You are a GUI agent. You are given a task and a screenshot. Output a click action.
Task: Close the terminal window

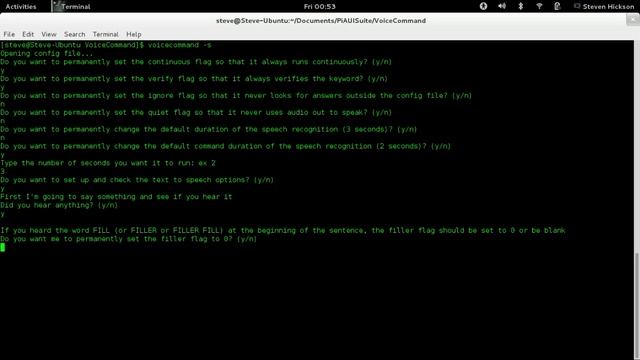(633, 20)
